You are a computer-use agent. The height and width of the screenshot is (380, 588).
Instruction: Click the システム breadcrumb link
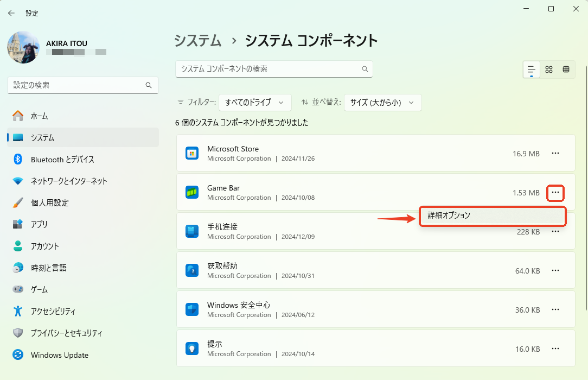click(x=197, y=40)
